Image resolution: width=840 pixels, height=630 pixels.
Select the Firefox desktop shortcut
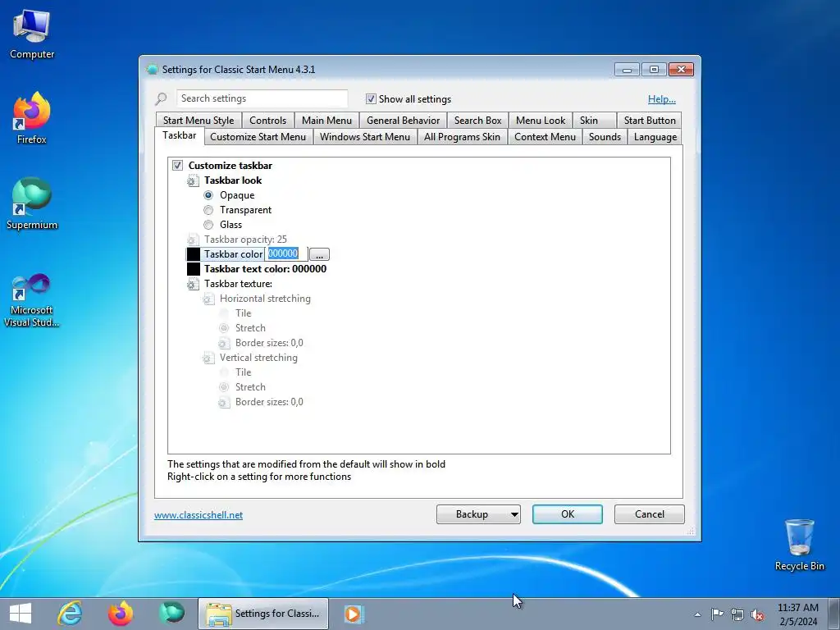point(32,118)
